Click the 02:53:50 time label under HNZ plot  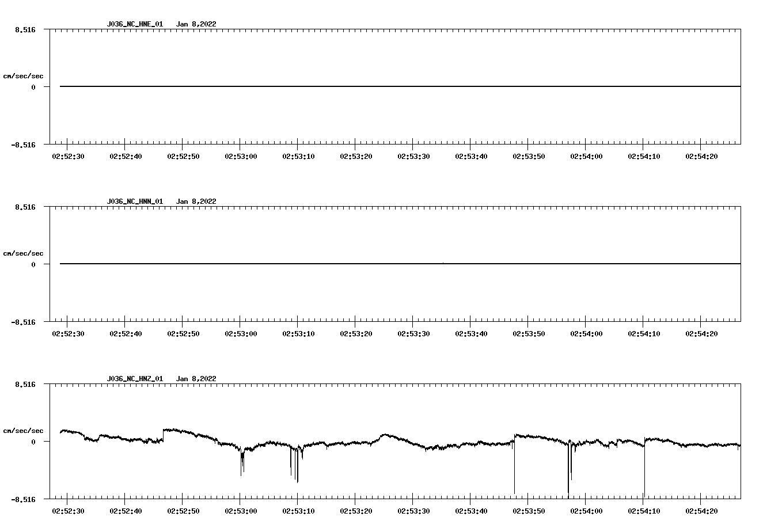click(x=529, y=511)
